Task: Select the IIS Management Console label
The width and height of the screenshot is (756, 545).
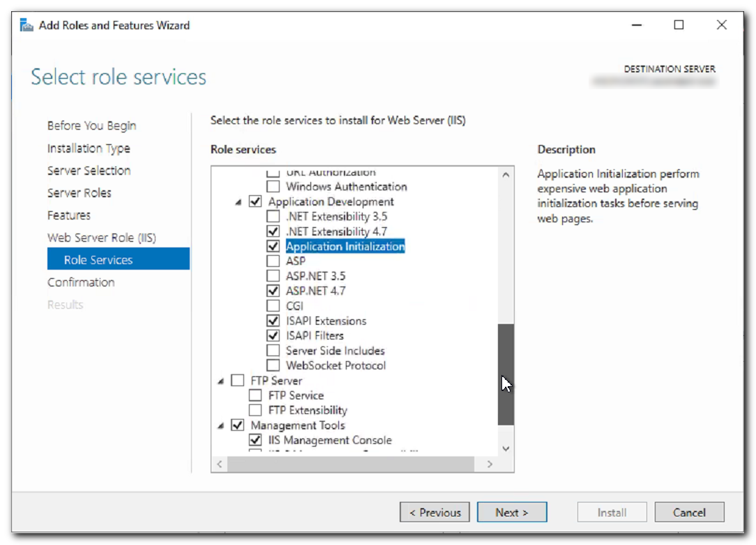Action: (330, 440)
